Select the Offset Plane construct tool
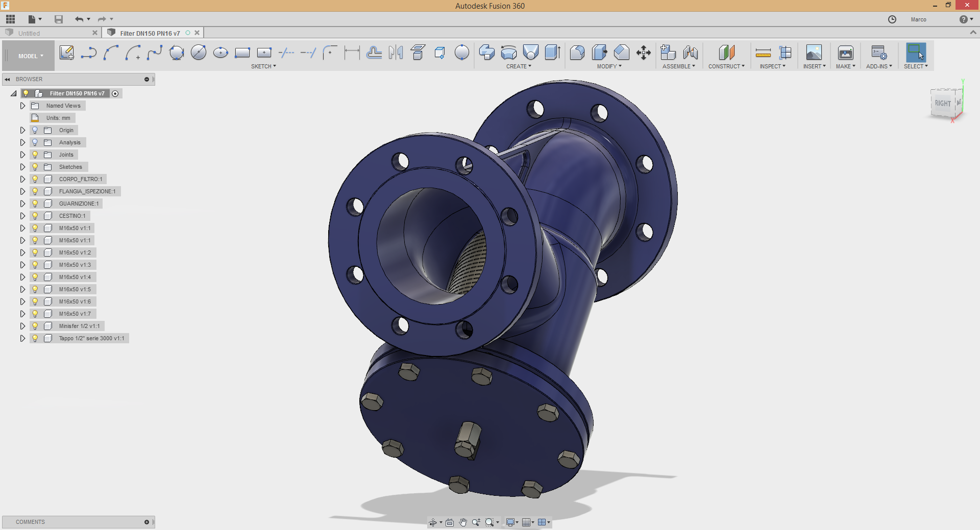Screen dimensions: 980x530 tap(727, 53)
